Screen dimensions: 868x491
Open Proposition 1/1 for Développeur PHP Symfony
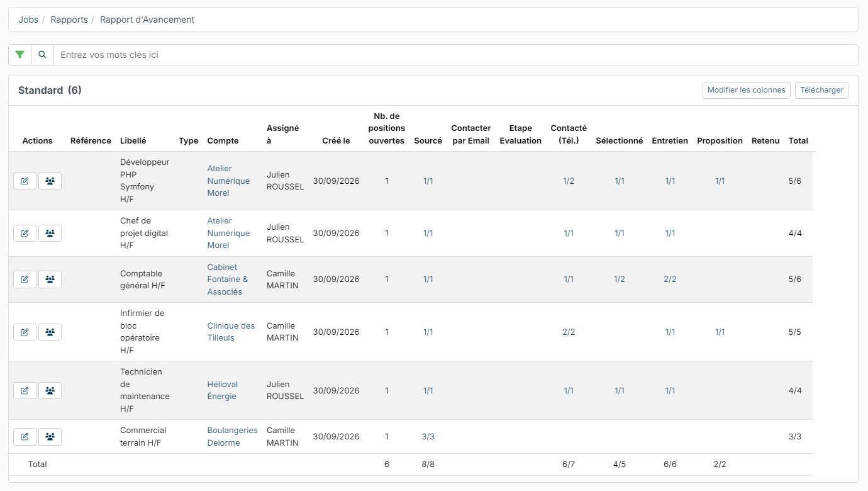(x=720, y=181)
